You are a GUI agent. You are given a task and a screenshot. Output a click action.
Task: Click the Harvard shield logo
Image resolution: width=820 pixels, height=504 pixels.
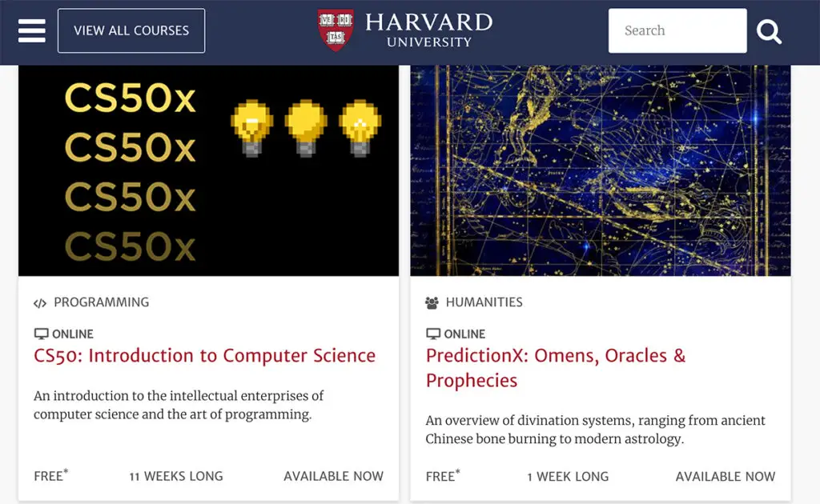click(x=336, y=30)
